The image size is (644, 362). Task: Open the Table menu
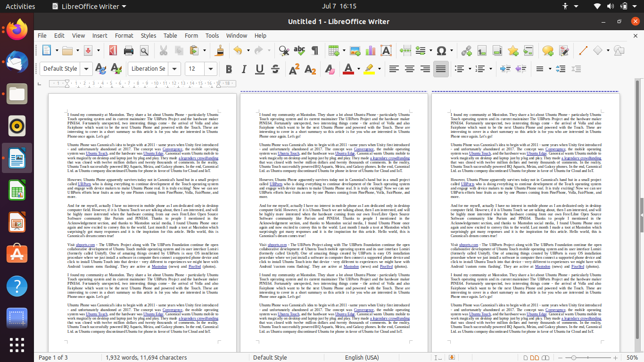(170, 35)
